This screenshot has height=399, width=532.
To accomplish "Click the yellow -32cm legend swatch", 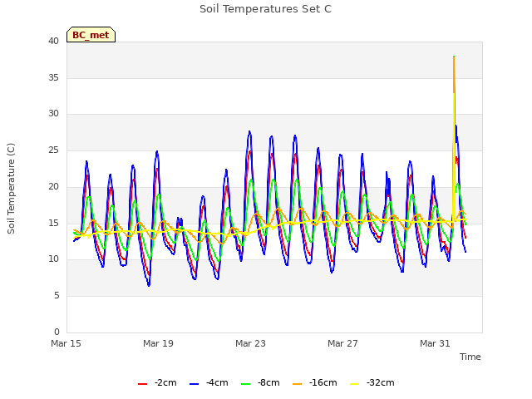I will click(354, 384).
